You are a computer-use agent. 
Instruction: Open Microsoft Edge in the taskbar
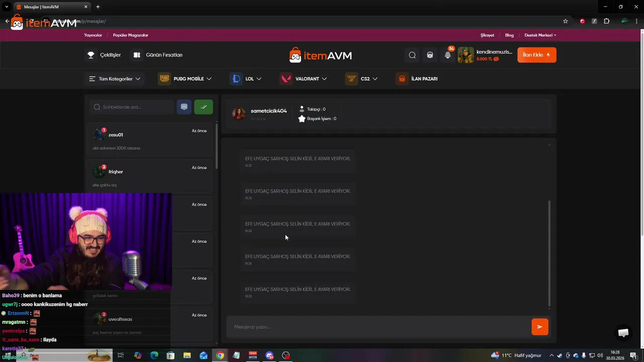coord(154,355)
